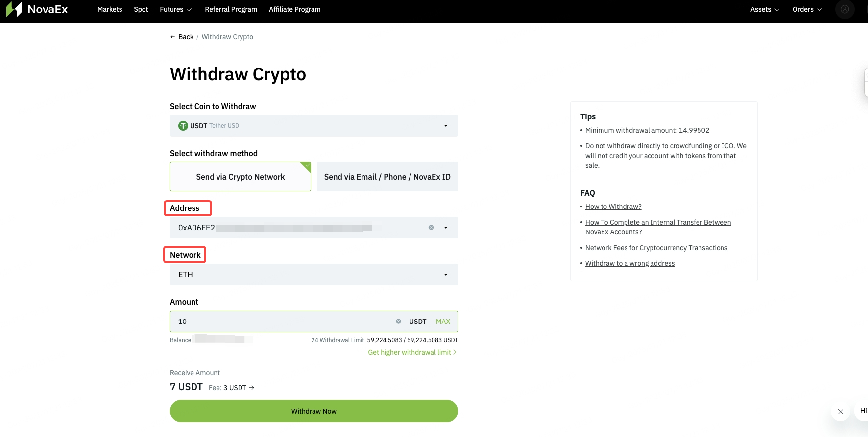
Task: Select Send via Crypto Network method
Action: tap(240, 177)
